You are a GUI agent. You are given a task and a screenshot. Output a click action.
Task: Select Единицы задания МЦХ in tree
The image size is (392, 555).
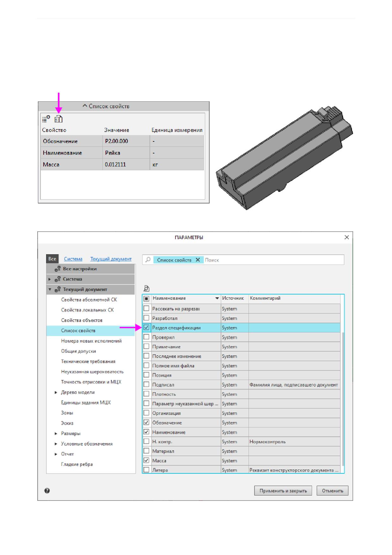pos(86,402)
